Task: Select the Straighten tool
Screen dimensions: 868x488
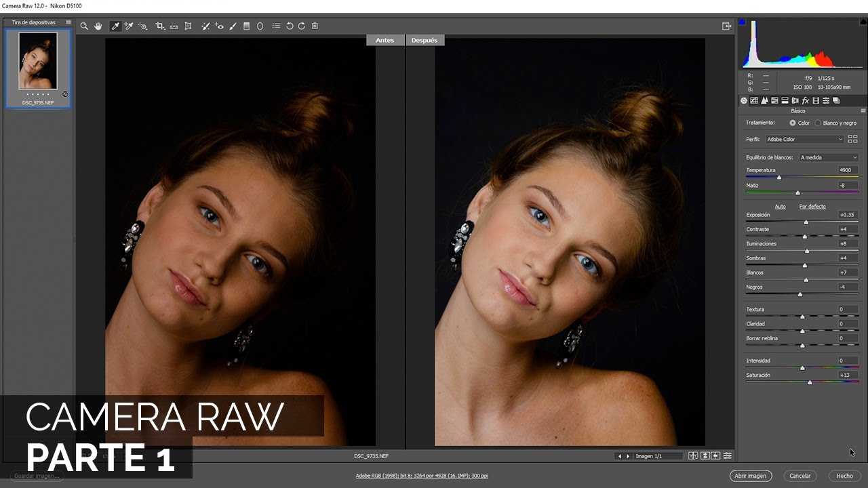Action: [x=174, y=26]
